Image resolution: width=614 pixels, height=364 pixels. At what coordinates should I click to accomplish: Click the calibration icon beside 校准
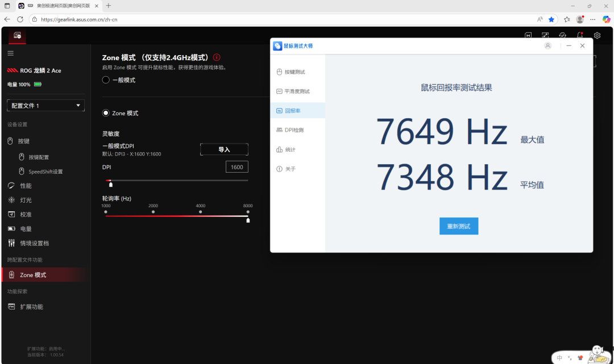tap(11, 214)
